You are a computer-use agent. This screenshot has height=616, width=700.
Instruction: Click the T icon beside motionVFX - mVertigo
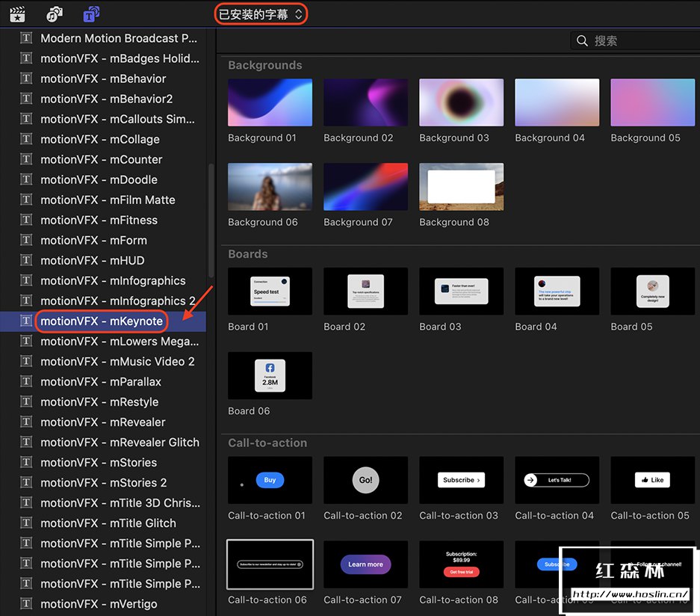click(26, 603)
